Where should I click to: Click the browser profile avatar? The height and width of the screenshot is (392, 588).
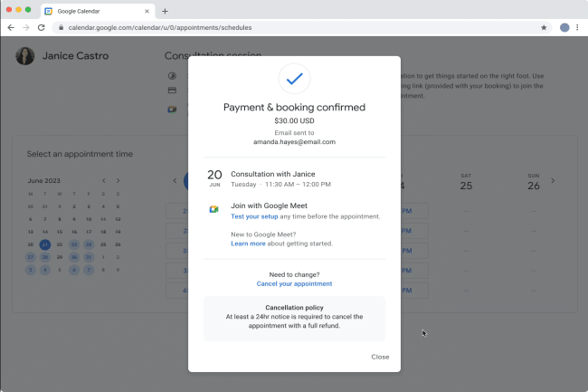[x=564, y=28]
